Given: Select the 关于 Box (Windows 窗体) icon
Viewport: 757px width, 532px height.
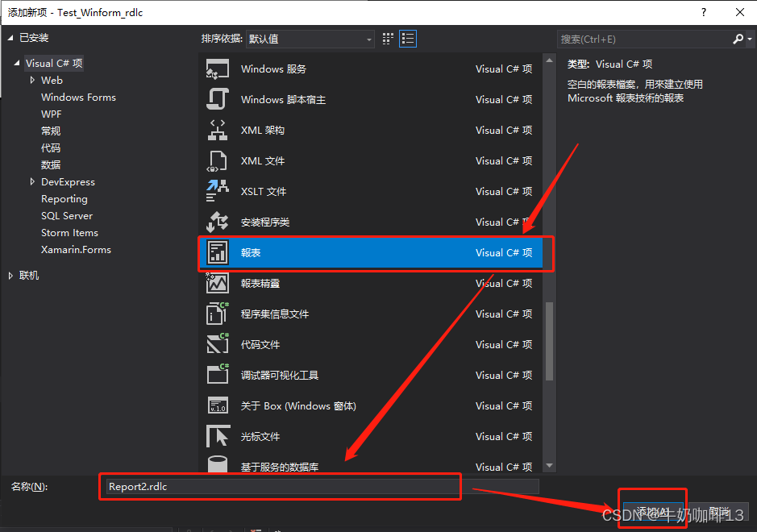Looking at the screenshot, I should [x=217, y=406].
